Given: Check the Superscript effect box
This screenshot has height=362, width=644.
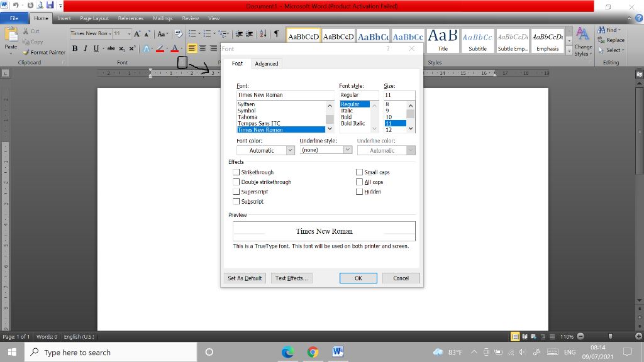Looking at the screenshot, I should [236, 192].
